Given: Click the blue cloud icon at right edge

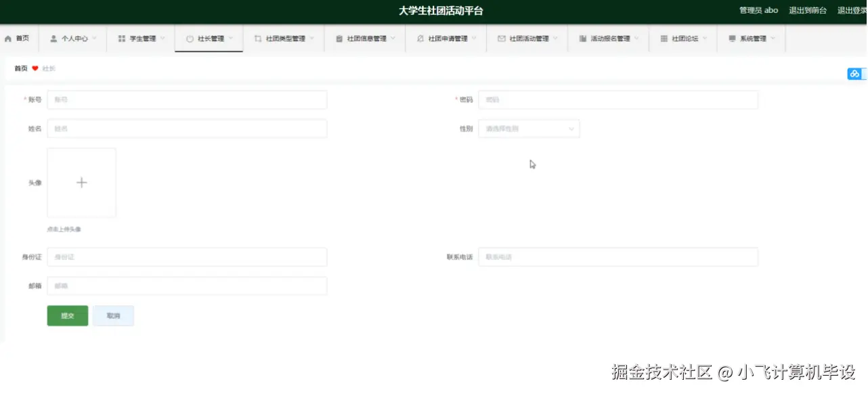Looking at the screenshot, I should point(854,74).
